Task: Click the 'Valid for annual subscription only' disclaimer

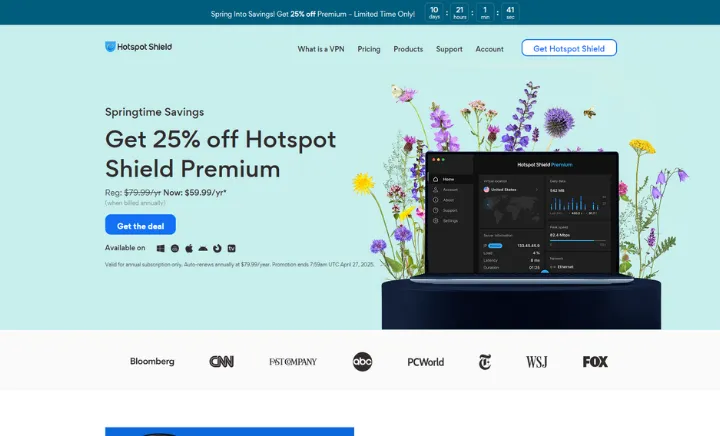Action: (239, 264)
